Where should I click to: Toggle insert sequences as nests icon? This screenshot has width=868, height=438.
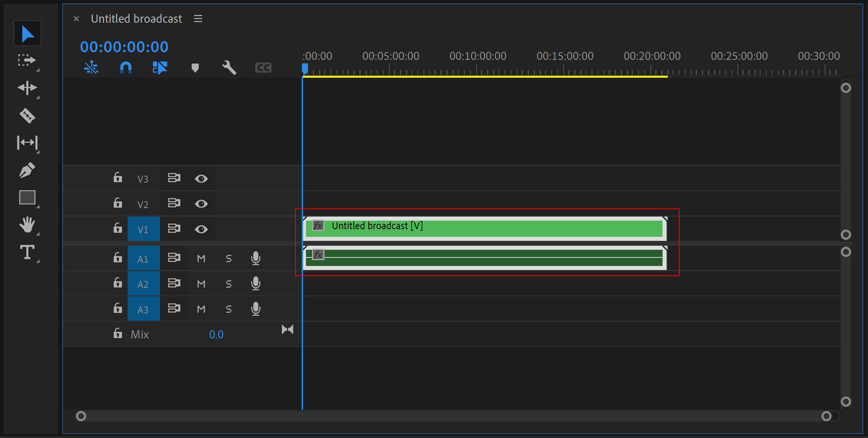pyautogui.click(x=91, y=68)
